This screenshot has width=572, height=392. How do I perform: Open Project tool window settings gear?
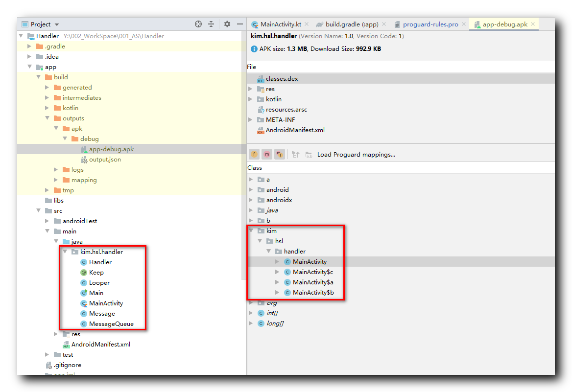coord(226,24)
